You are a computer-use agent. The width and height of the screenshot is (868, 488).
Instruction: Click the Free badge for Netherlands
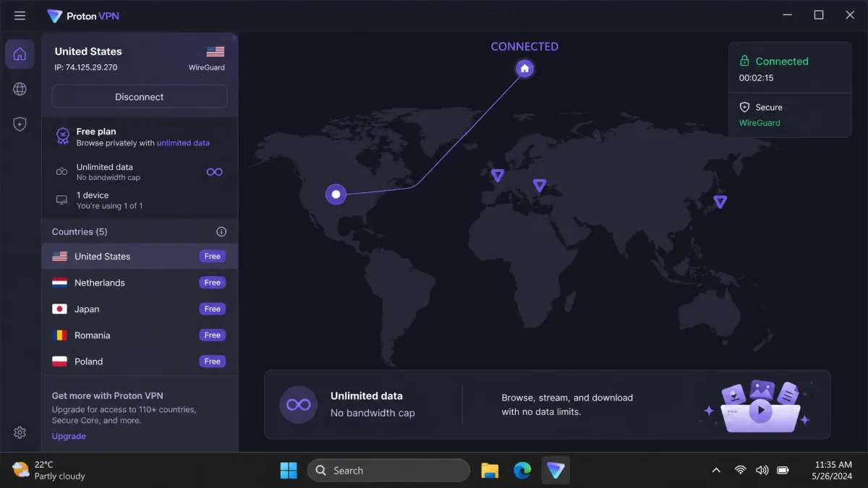213,283
